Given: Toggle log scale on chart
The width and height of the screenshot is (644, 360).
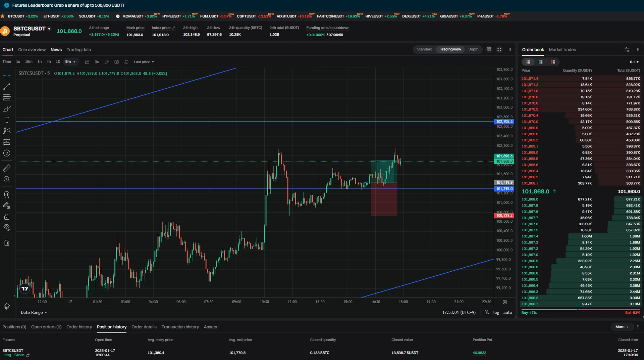Looking at the screenshot, I should pyautogui.click(x=496, y=312).
